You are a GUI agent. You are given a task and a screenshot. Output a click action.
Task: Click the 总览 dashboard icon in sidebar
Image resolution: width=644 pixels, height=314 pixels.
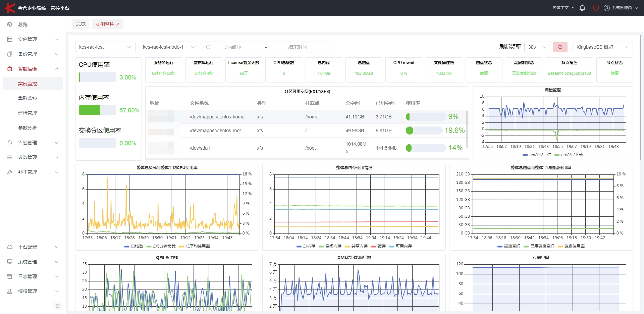[10, 24]
